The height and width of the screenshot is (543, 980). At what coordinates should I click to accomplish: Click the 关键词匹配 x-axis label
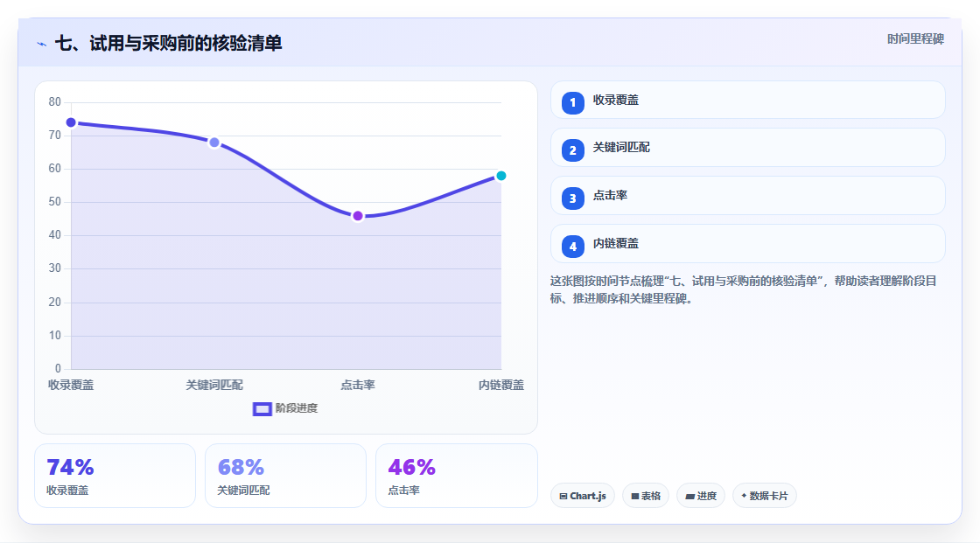click(x=214, y=385)
